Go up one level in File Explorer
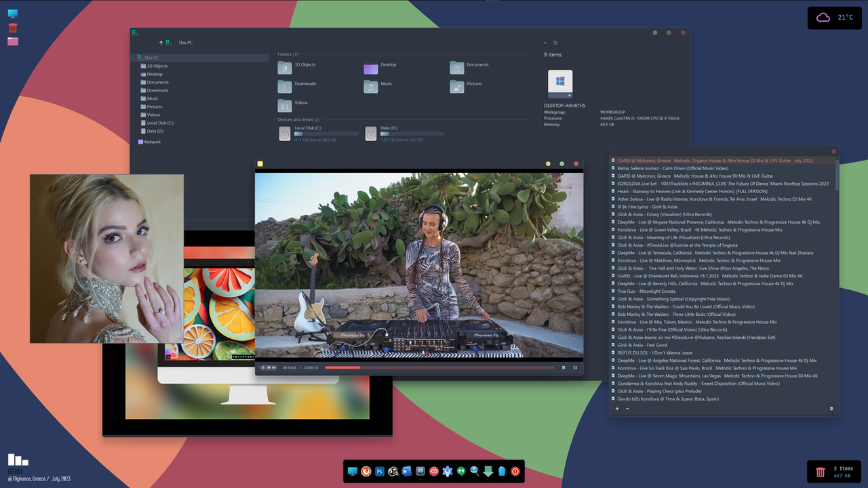The image size is (868, 488). (x=161, y=43)
